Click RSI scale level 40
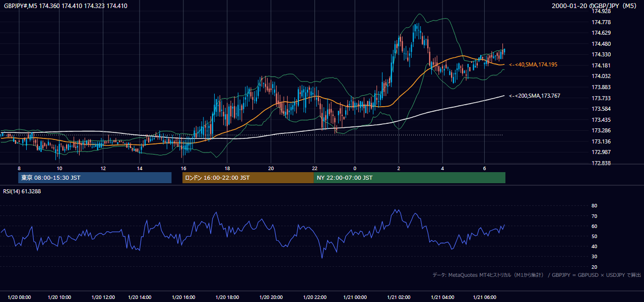644x302 pixels. pyautogui.click(x=594, y=246)
